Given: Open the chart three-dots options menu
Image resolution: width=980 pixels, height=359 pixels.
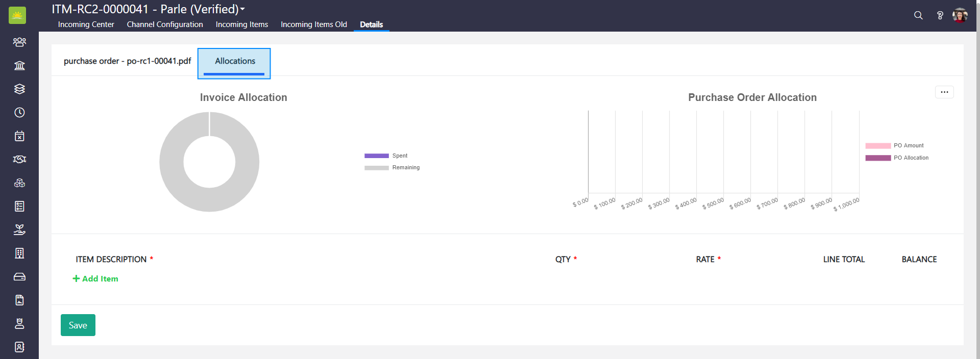Looking at the screenshot, I should click(944, 92).
